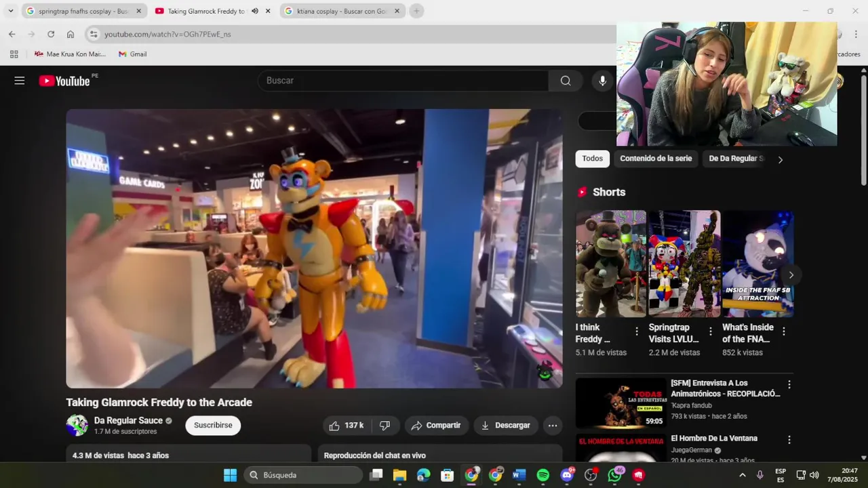Open Microsoft Store from taskbar

(x=447, y=475)
